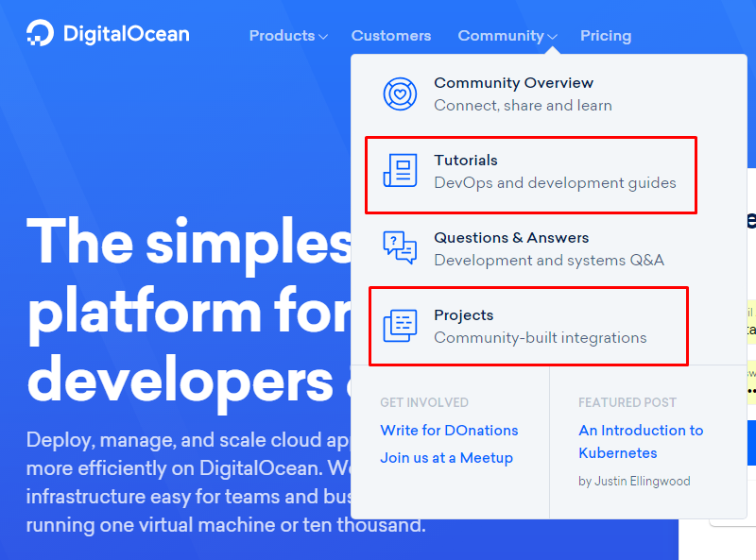Click 'Community-built integrations' description

540,338
